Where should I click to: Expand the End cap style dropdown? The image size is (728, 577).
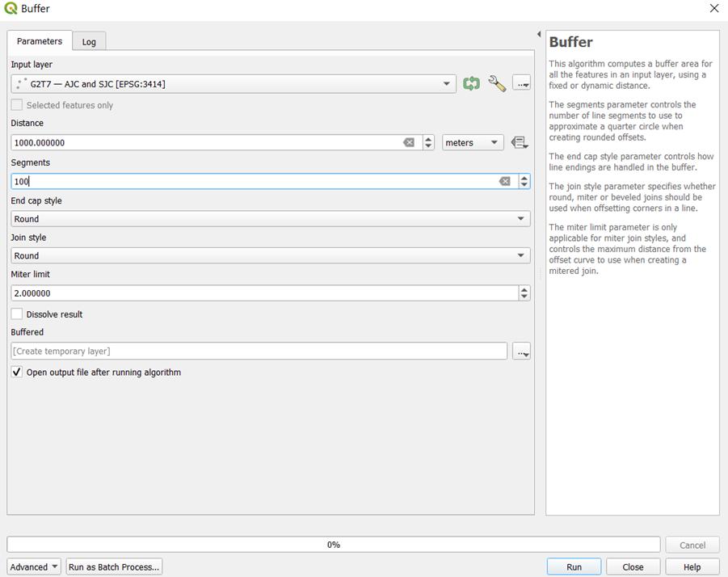[271, 219]
